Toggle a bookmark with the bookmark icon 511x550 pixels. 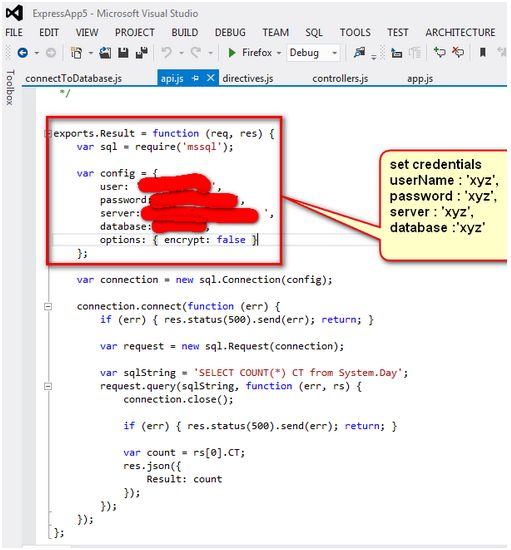tap(483, 53)
